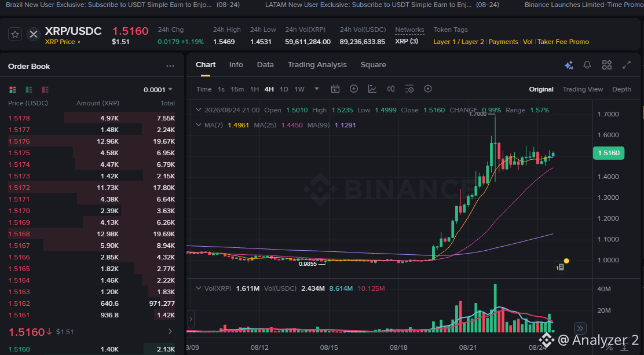The height and width of the screenshot is (355, 644).
Task: Open the Square tab
Action: pyautogui.click(x=374, y=64)
